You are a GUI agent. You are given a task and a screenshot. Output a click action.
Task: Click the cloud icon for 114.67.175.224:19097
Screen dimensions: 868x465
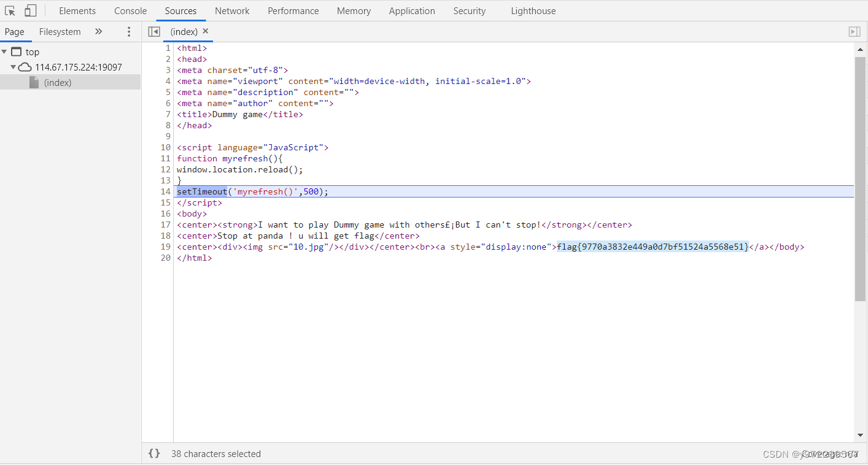25,67
